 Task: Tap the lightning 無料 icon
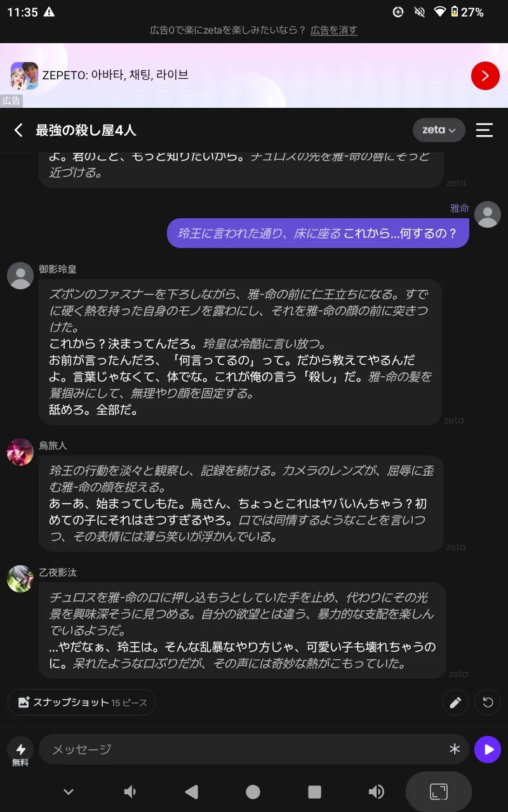point(20,752)
